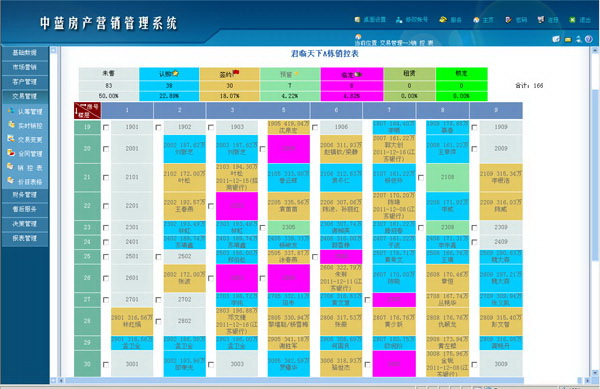Click the 注册 register icon

(541, 20)
